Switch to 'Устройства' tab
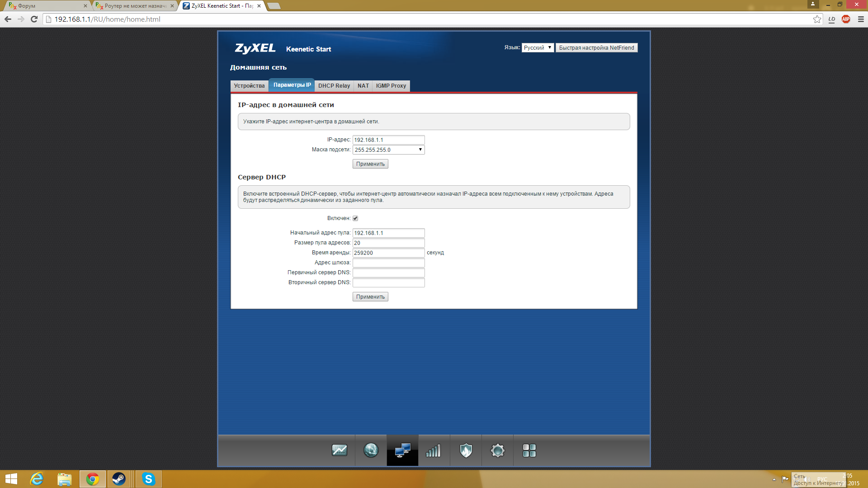The image size is (868, 488). [x=249, y=86]
